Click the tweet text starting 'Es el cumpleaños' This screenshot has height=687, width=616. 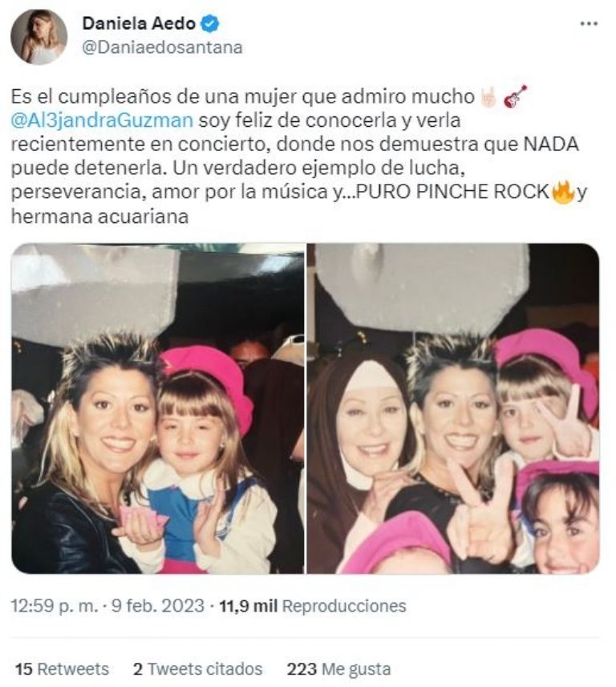[x=298, y=157]
